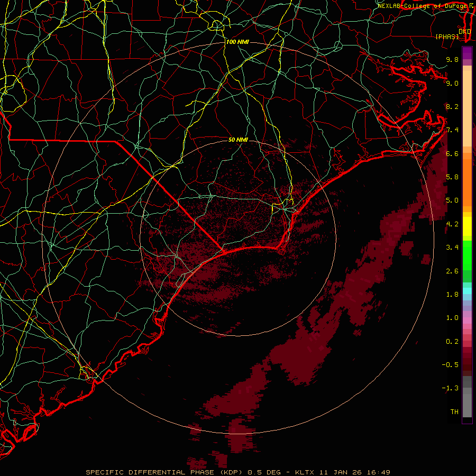Pick the bright green color bar segment
This screenshot has width=476, height=476.
467,257
